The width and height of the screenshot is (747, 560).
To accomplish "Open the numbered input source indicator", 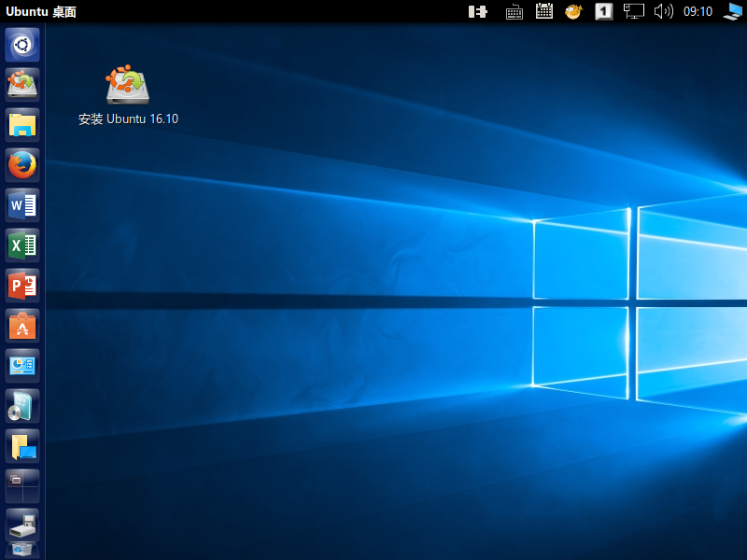I will pos(603,11).
